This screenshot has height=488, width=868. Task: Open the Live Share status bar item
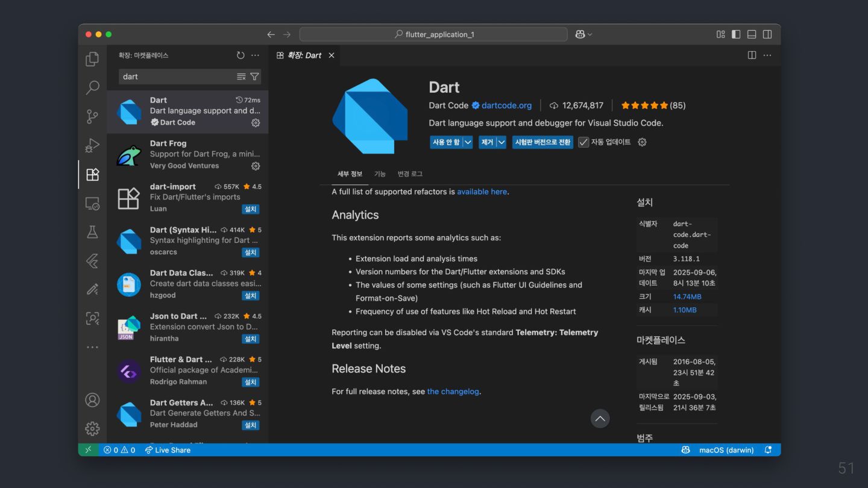[168, 450]
